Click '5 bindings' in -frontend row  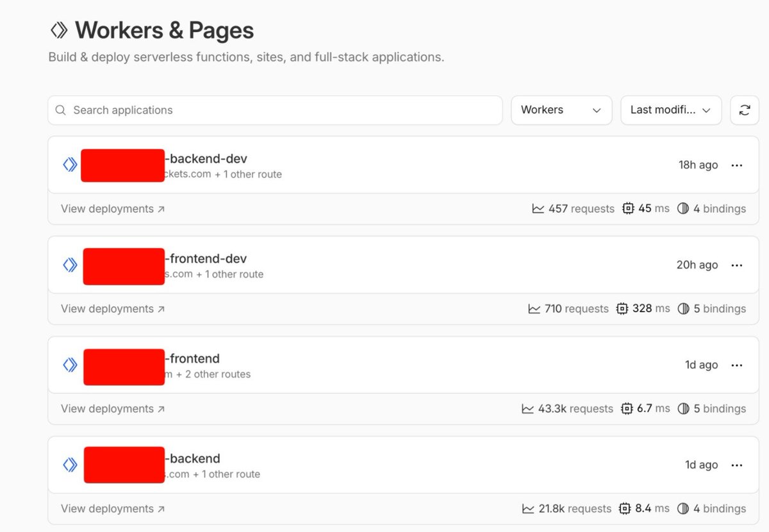[x=720, y=409]
